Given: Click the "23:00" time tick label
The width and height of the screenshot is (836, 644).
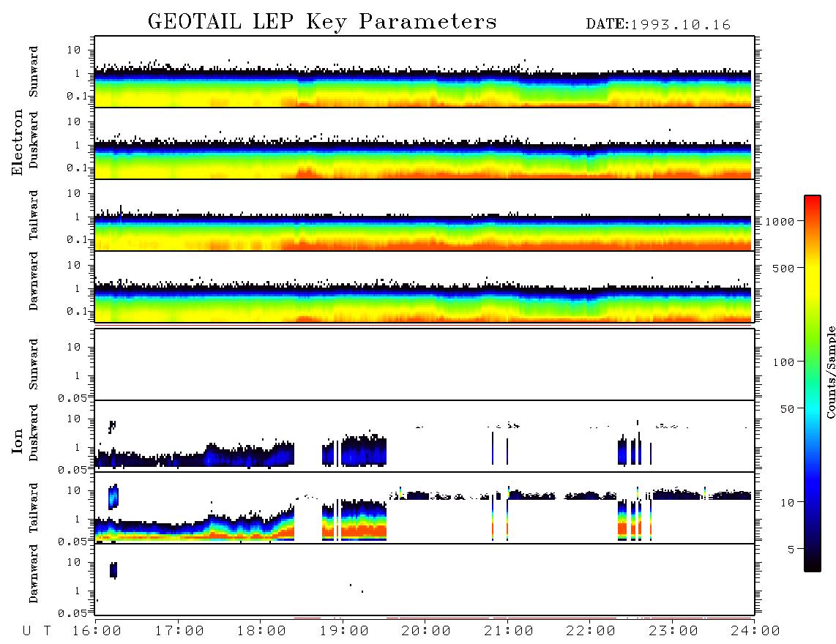Looking at the screenshot, I should click(673, 632).
